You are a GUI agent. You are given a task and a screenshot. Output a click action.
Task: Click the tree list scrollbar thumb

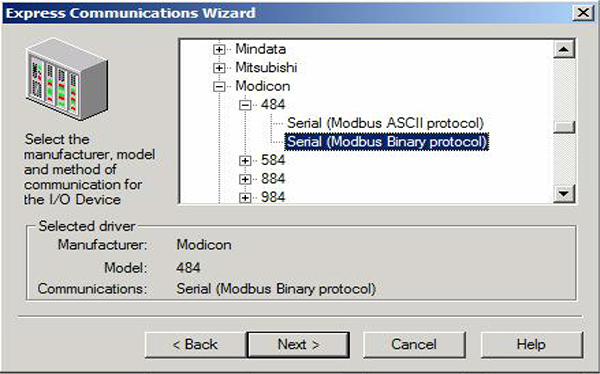coord(564,127)
